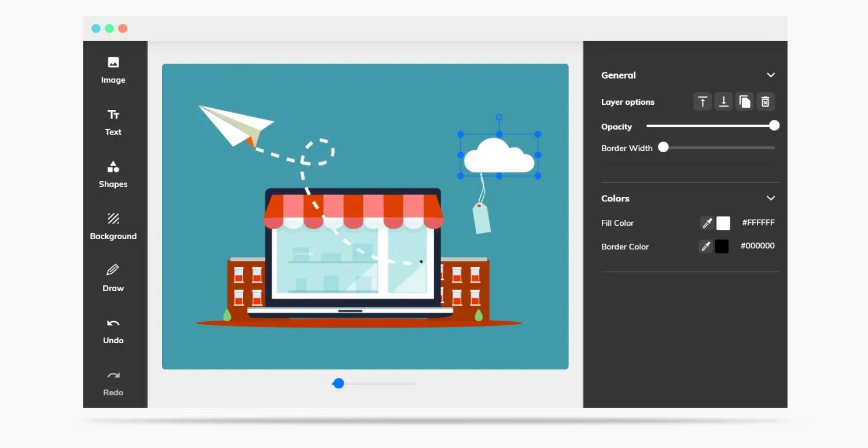Viewport: 868px width, 448px height.
Task: Open the black Border Color swatch
Action: pos(723,246)
